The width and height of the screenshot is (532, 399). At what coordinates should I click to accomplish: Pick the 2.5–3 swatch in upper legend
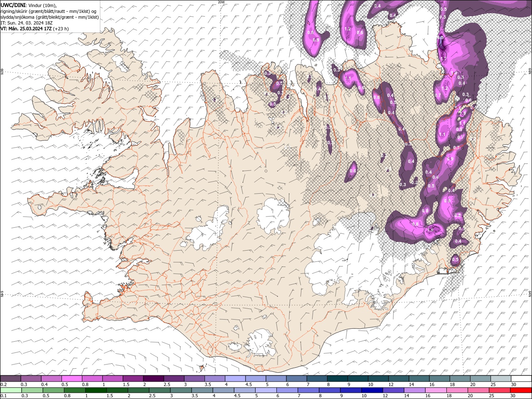[173, 379]
